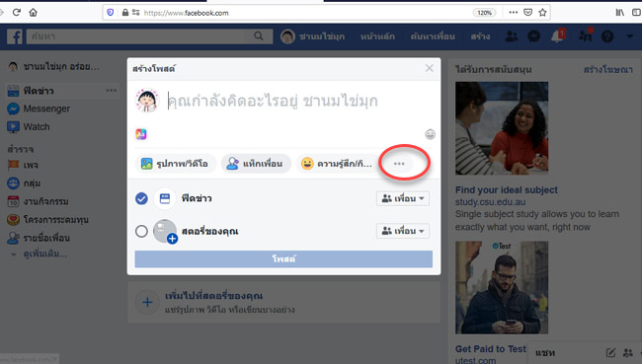
Task: Click the post text area placeholder
Action: pos(273,101)
